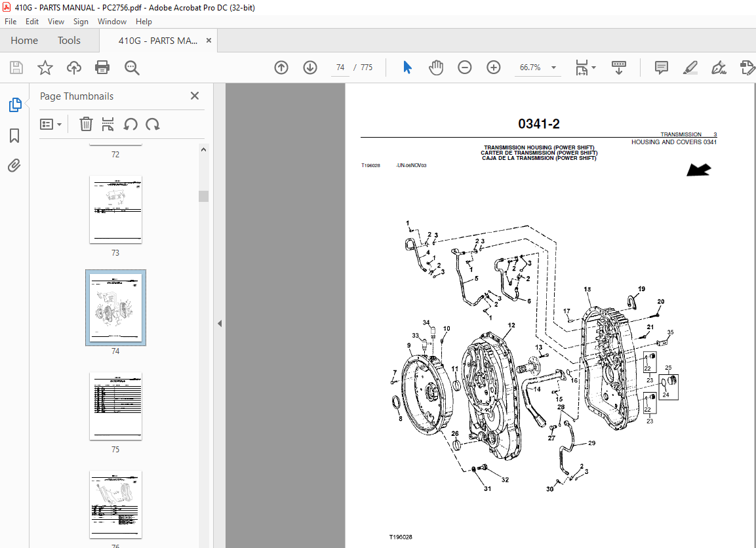Click the 'Page Thumbnails' panel title
The image size is (756, 548).
click(77, 96)
